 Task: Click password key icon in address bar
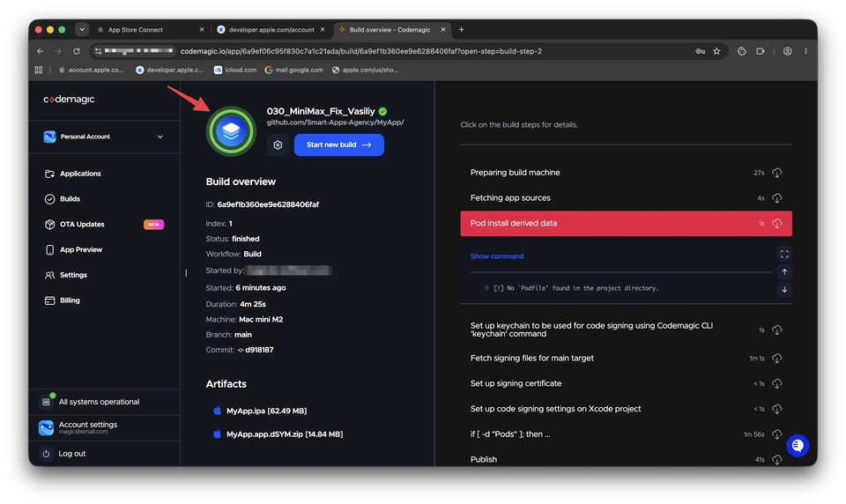pyautogui.click(x=700, y=51)
